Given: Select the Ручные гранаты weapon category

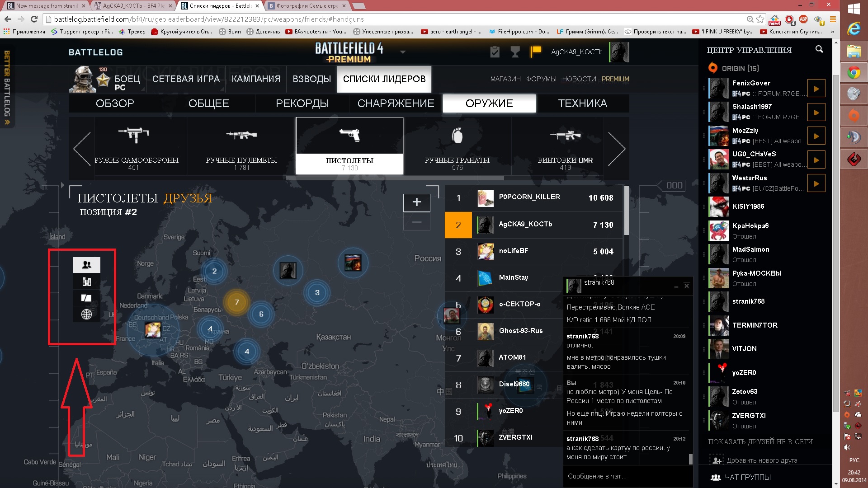Looking at the screenshot, I should tap(457, 146).
